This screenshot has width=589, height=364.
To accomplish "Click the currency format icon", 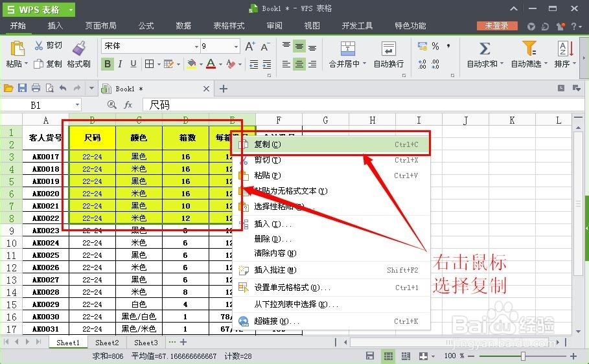I will 422,46.
